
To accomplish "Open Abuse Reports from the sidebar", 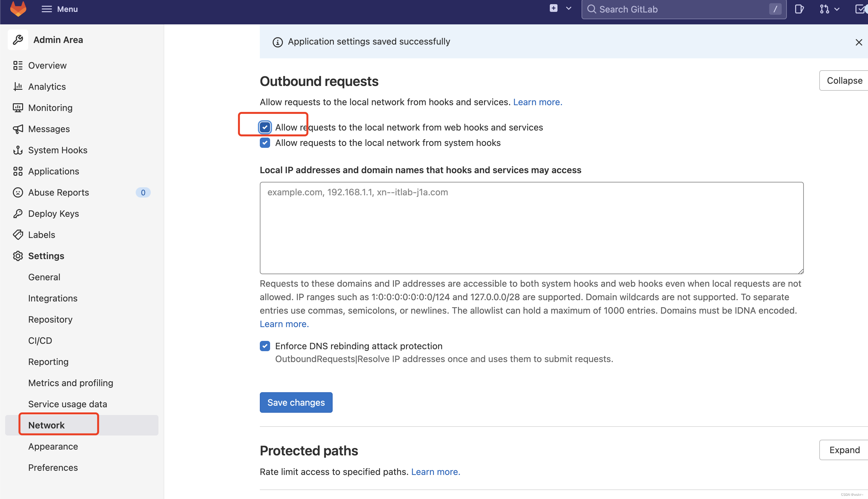I will click(58, 192).
